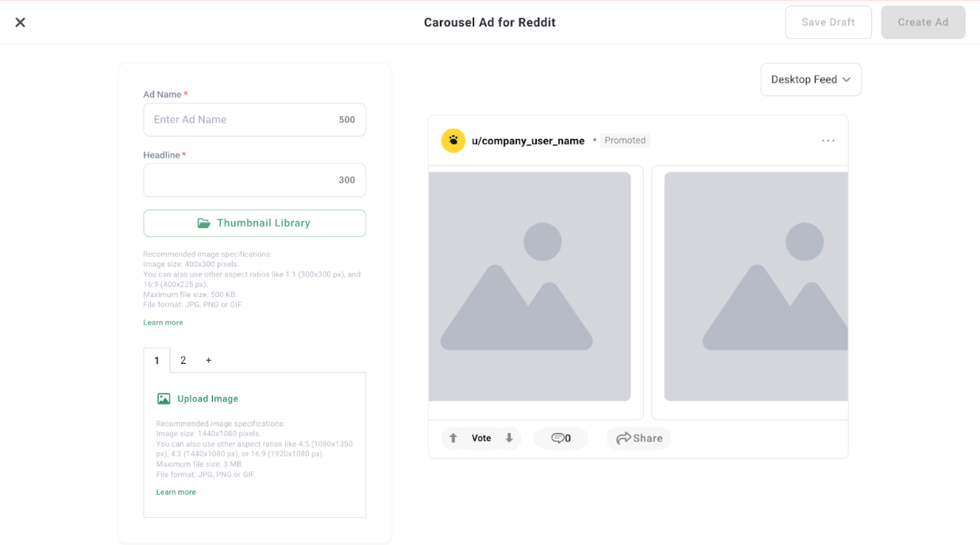Click Create Ad
Viewport: 980px width, 545px height.
pyautogui.click(x=923, y=21)
